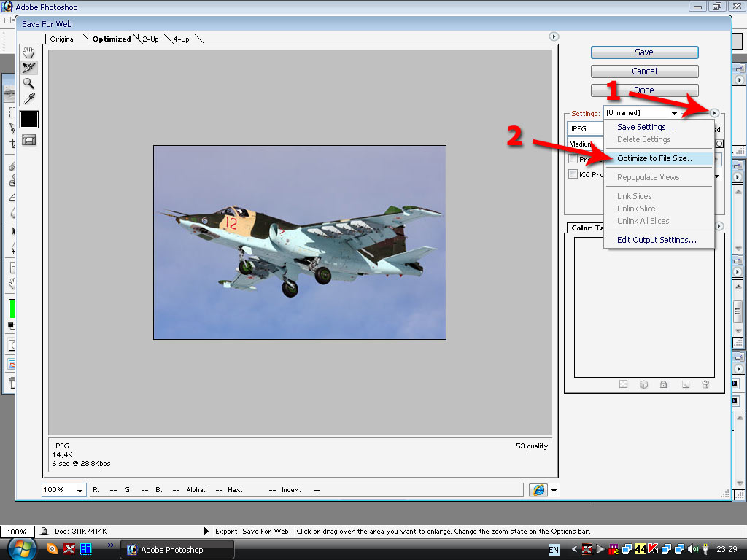Select the Eyedropper tool
Viewport: 747px width, 560px height.
pyautogui.click(x=29, y=98)
